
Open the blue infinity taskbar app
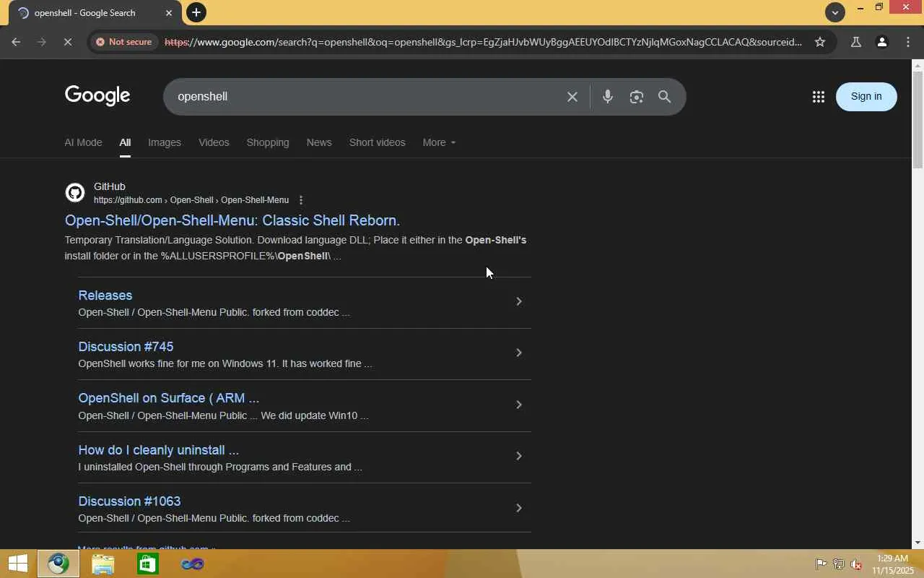click(193, 564)
